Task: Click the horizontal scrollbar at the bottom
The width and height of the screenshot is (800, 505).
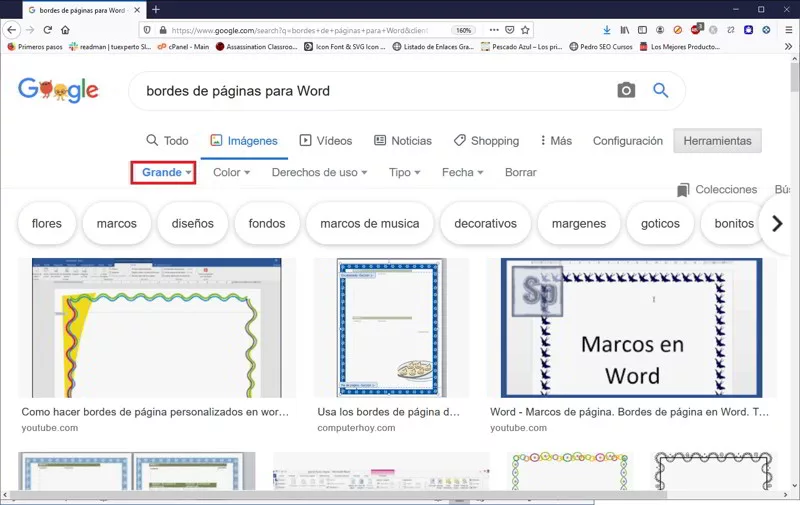Action: (x=339, y=495)
